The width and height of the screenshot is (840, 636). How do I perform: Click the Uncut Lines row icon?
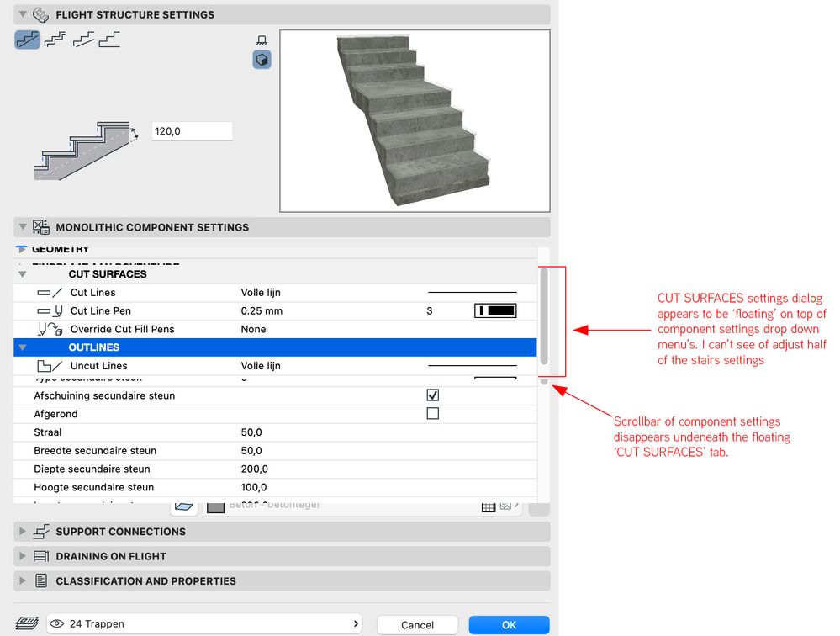(x=50, y=366)
